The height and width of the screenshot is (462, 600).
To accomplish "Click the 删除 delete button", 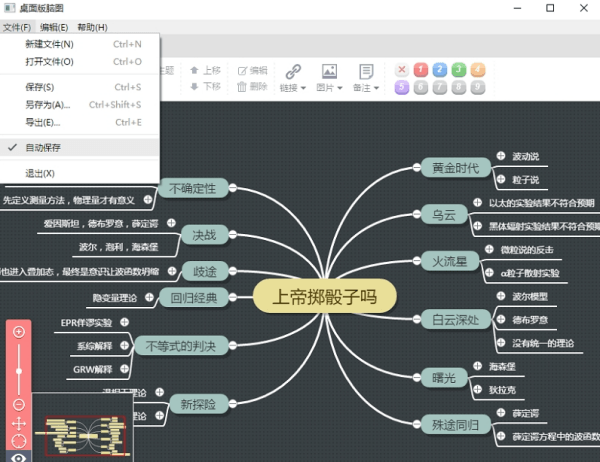I will tap(252, 87).
